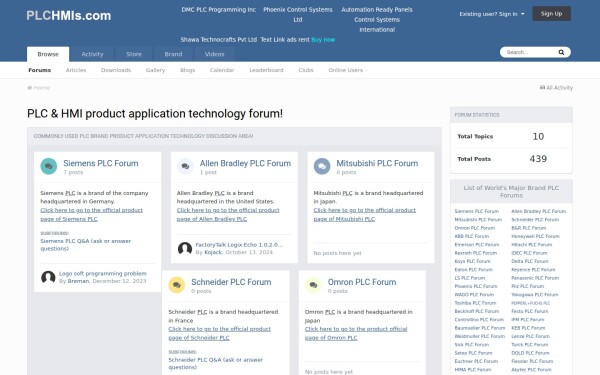This screenshot has height=375, width=600.
Task: Switch to the Activity tab
Action: pyautogui.click(x=92, y=54)
